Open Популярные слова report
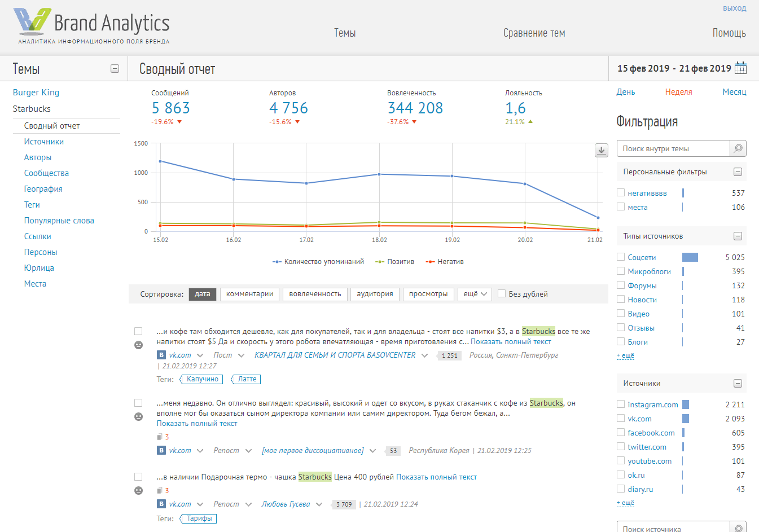Image resolution: width=759 pixels, height=532 pixels. (x=59, y=221)
